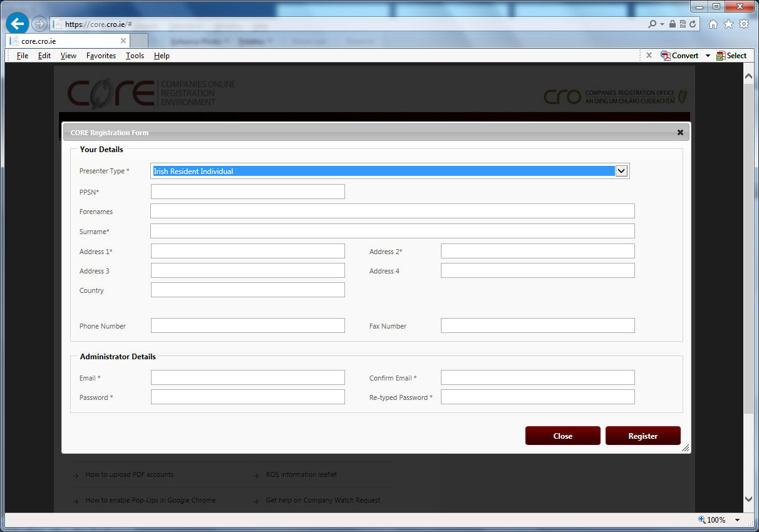The height and width of the screenshot is (532, 759).
Task: Open the Tools menu
Action: (135, 56)
